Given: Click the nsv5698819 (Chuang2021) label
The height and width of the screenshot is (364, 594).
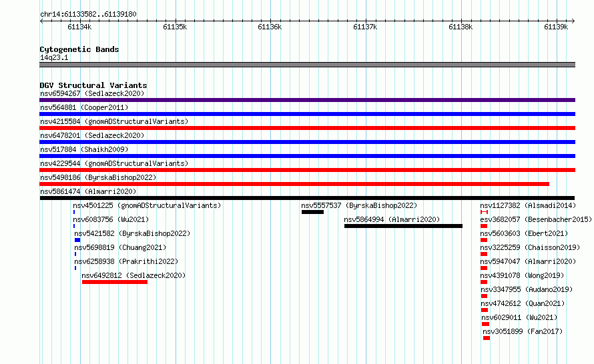Looking at the screenshot, I should coord(120,247).
